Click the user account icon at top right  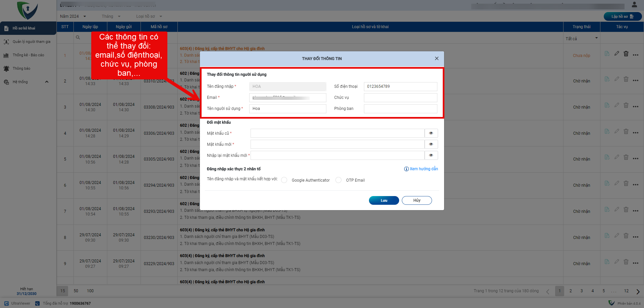[x=634, y=5]
